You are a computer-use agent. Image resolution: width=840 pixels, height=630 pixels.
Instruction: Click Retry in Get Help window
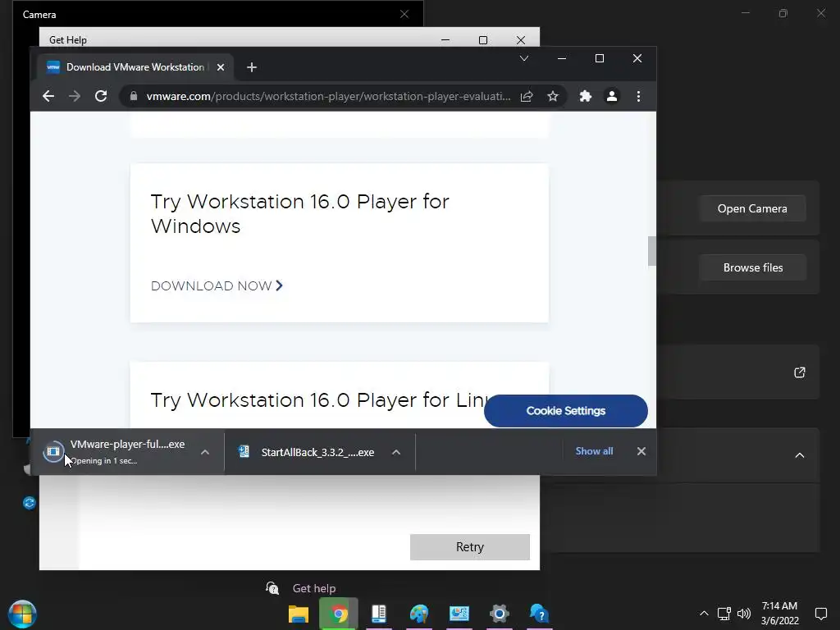tap(470, 547)
